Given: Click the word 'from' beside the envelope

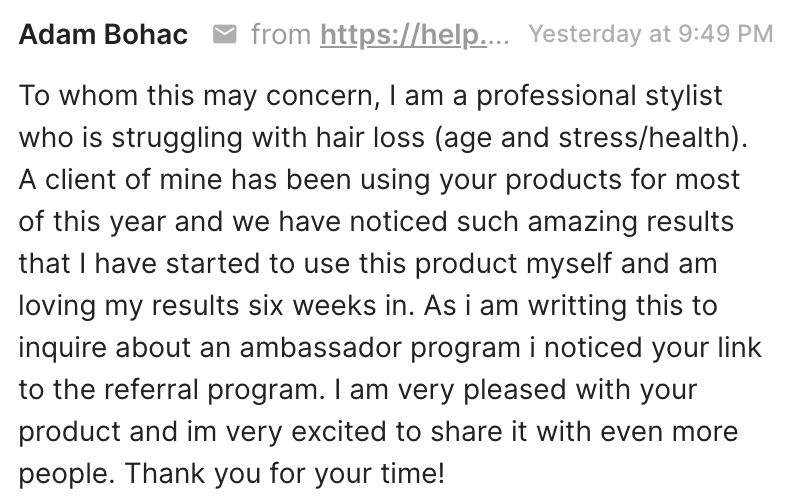Looking at the screenshot, I should pos(281,34).
